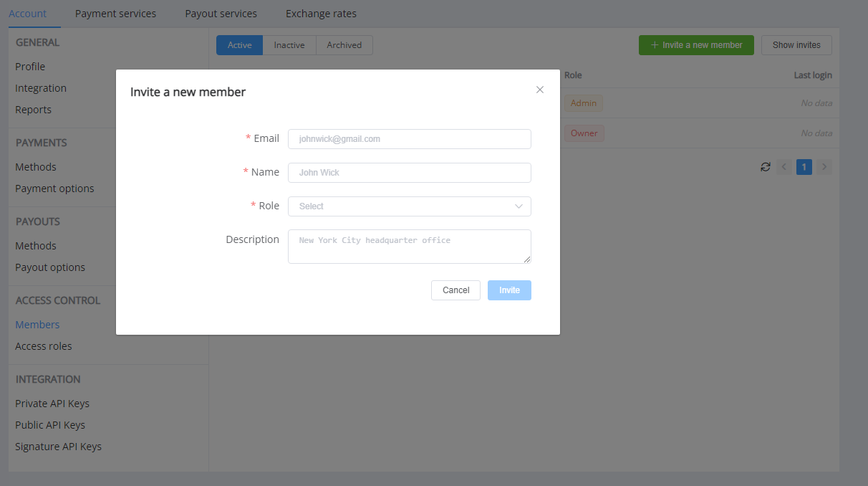Click the Show invites button
Viewport: 868px width, 486px height.
(796, 45)
